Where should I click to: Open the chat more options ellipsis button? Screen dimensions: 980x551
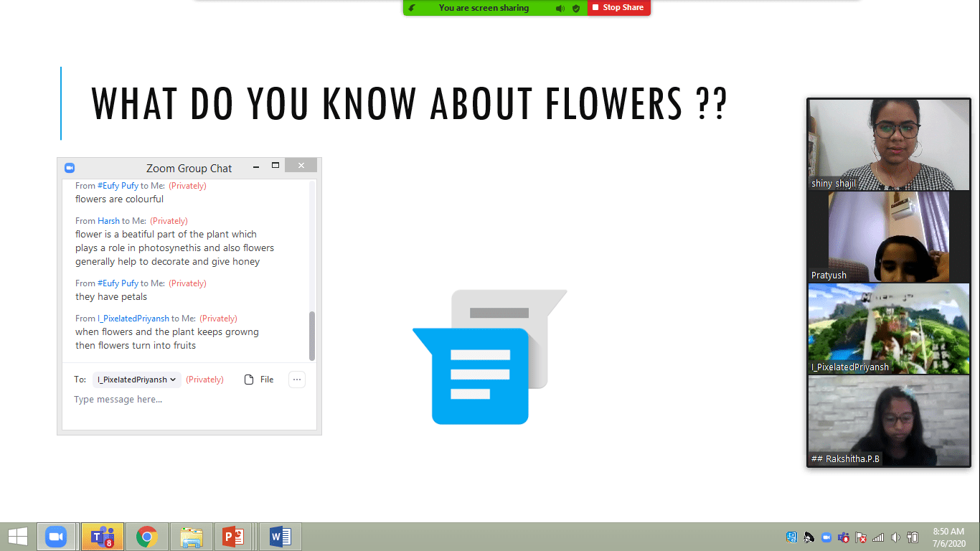pos(297,380)
